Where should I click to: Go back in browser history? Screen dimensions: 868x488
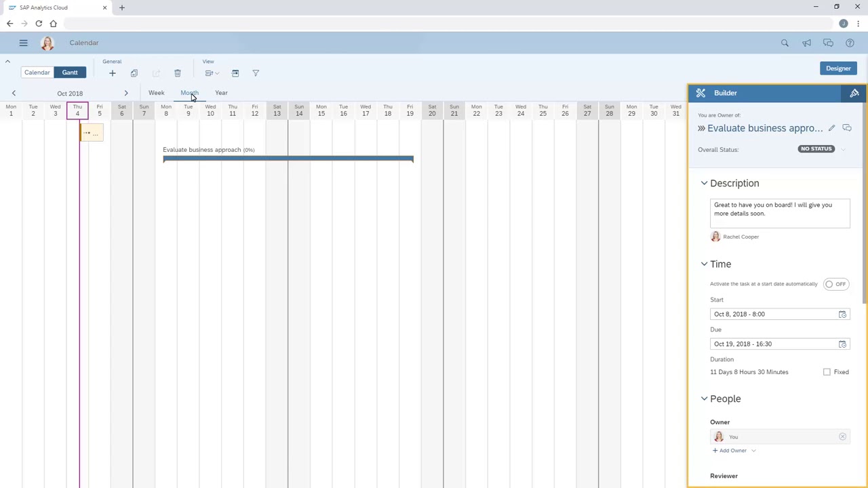point(9,24)
